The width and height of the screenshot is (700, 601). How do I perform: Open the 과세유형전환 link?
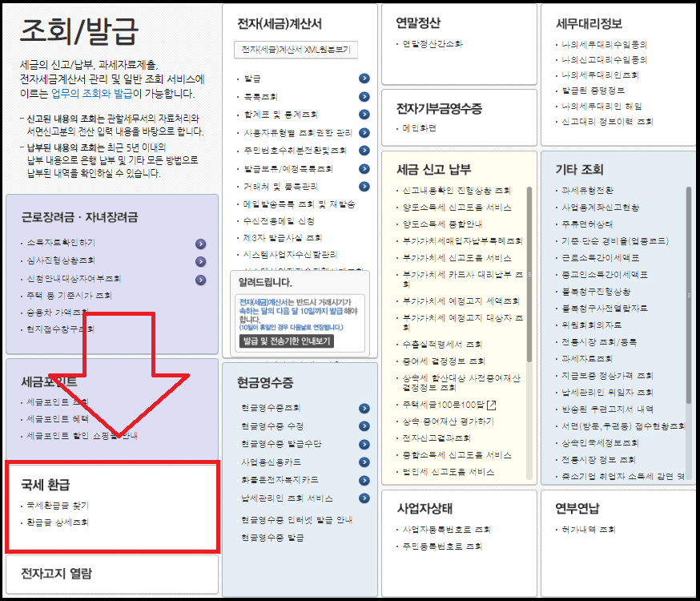pyautogui.click(x=587, y=191)
